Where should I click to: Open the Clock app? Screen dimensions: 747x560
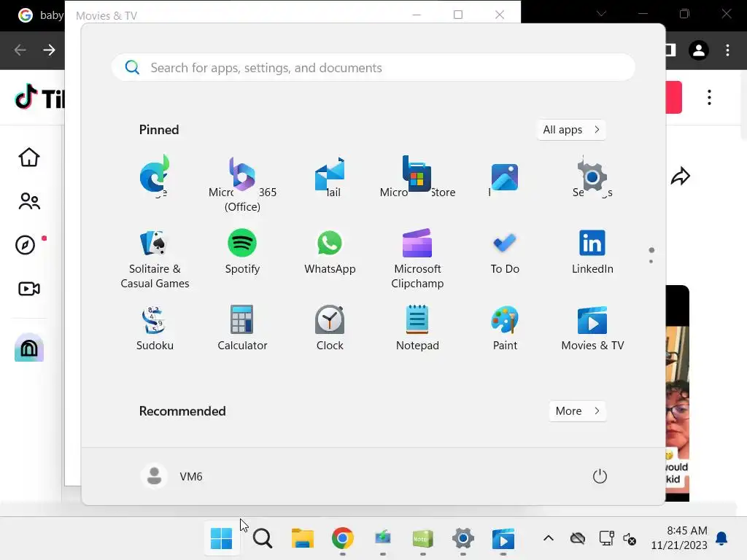[x=330, y=329]
